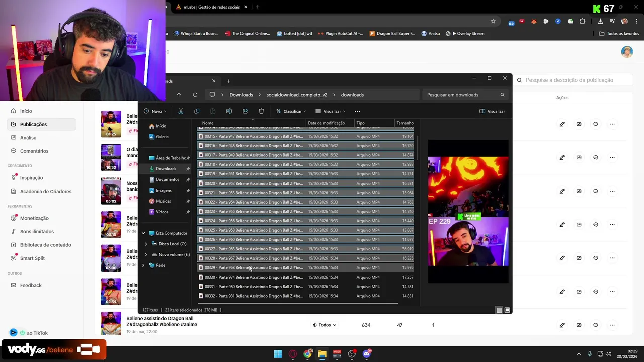
Task: Open the three-dots more options in Explorer
Action: [357, 111]
